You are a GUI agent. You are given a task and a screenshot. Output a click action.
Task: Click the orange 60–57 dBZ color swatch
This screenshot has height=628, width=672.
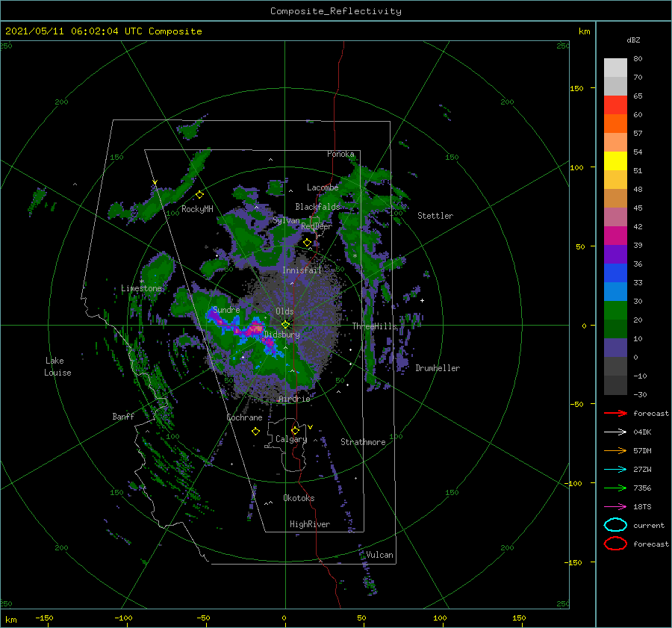pyautogui.click(x=615, y=123)
